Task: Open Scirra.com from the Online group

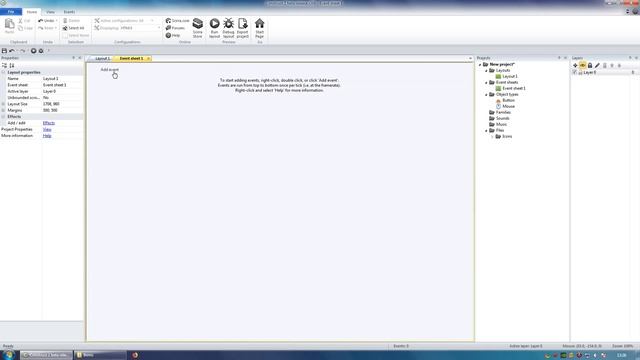Action: tap(178, 20)
